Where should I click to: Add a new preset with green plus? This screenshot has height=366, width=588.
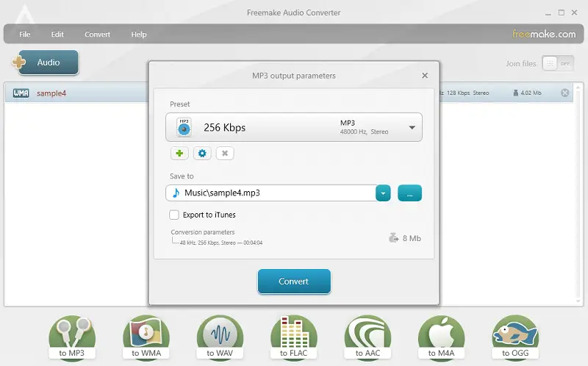point(179,153)
